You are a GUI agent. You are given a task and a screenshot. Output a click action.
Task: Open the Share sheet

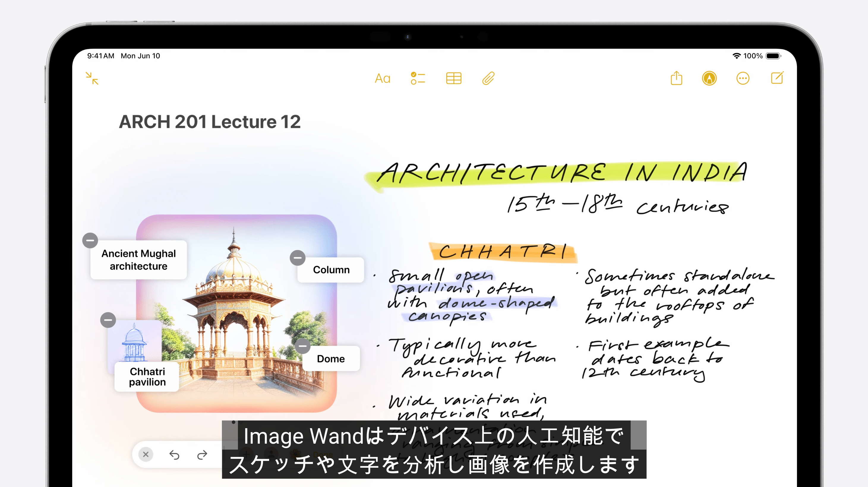tap(676, 78)
